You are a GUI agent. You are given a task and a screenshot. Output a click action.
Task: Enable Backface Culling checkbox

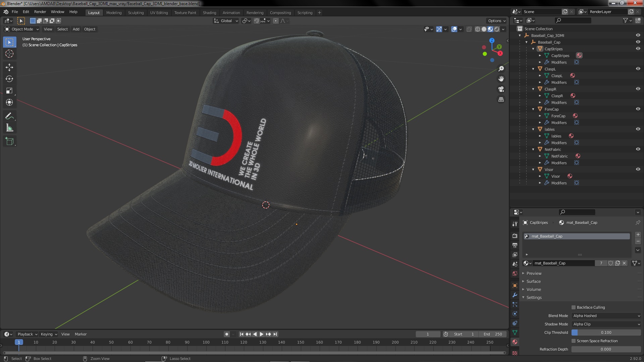(x=574, y=307)
